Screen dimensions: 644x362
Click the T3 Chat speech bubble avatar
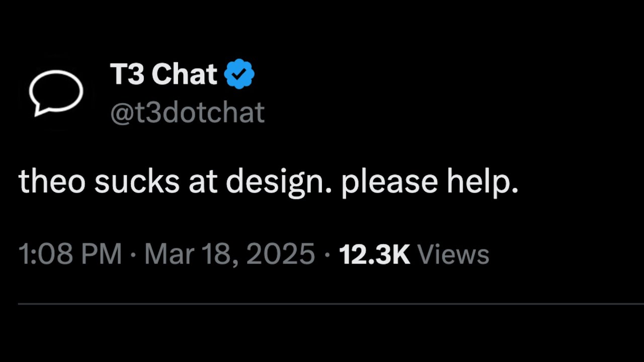pyautogui.click(x=56, y=92)
